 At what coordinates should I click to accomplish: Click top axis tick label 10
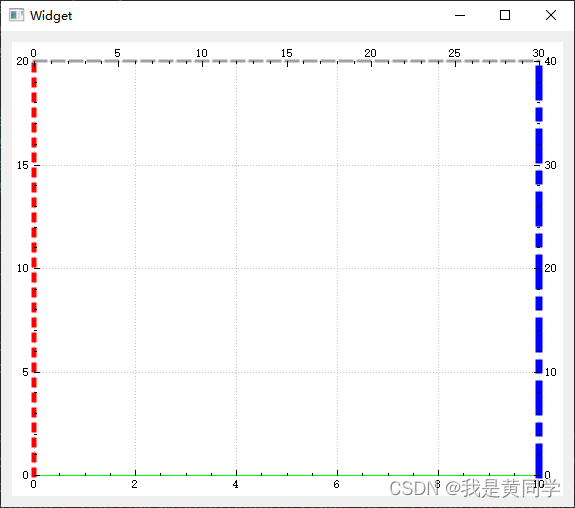(202, 53)
